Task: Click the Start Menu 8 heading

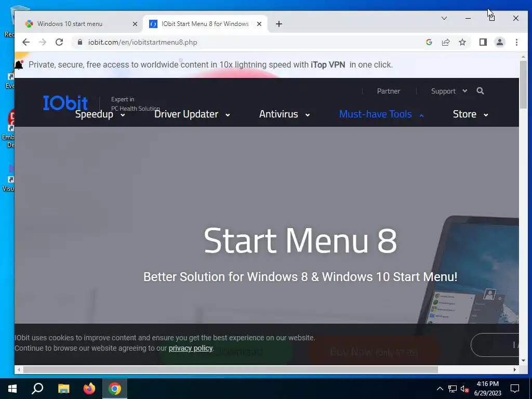Action: [300, 240]
